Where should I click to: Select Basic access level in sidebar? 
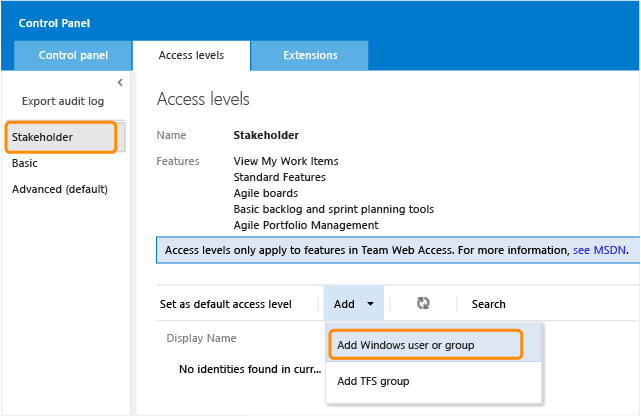(x=25, y=163)
